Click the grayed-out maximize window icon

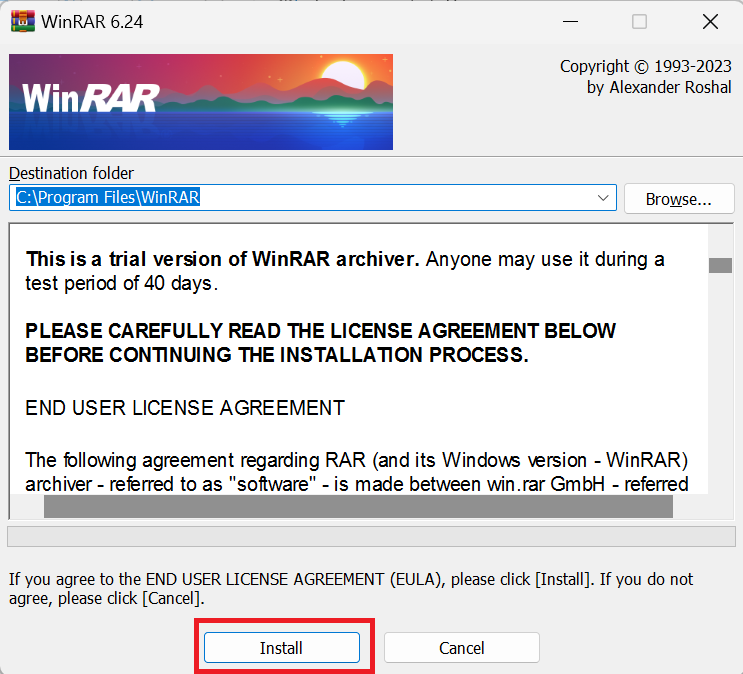coord(639,21)
